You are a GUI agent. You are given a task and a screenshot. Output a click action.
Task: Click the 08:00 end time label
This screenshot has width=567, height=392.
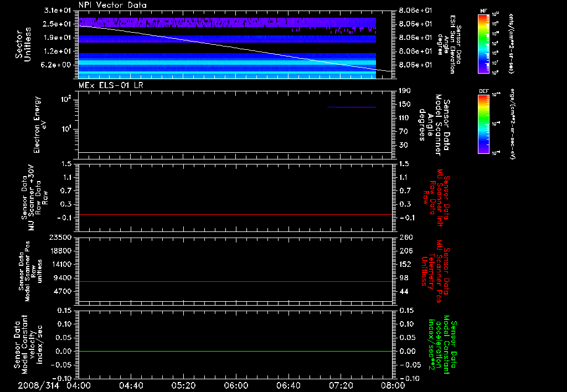[393, 384]
